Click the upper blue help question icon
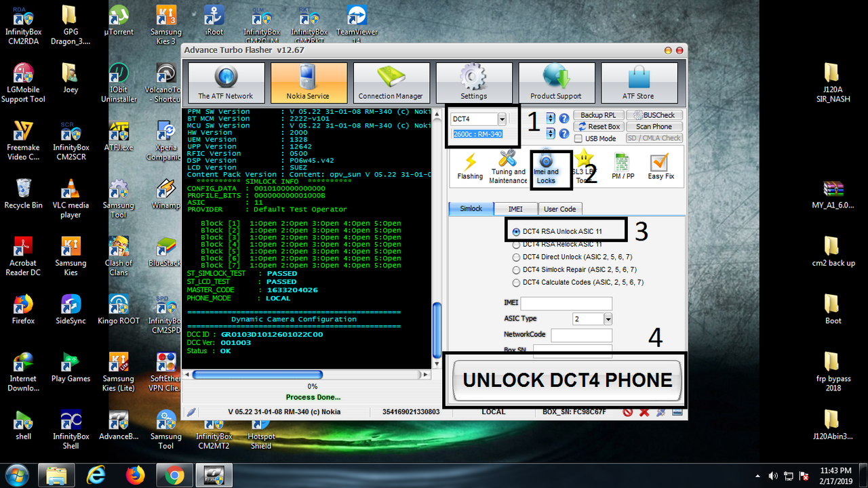Screen dimensions: 868x488 (x=564, y=119)
